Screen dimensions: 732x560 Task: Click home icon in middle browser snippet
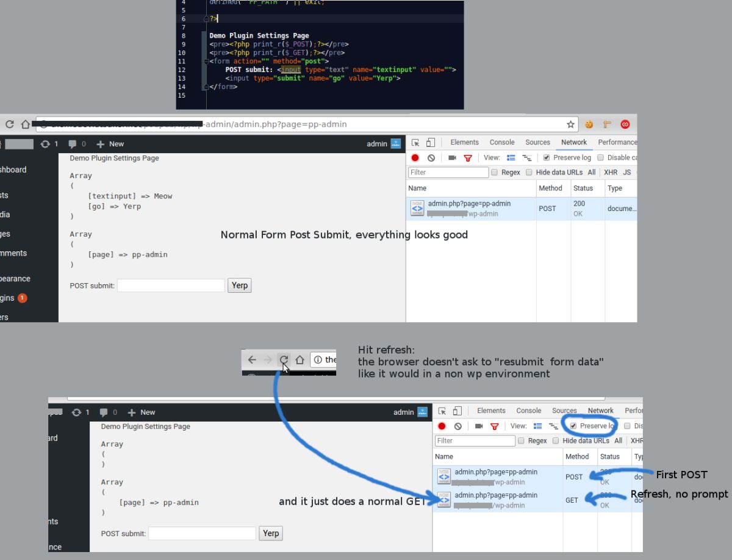(300, 360)
